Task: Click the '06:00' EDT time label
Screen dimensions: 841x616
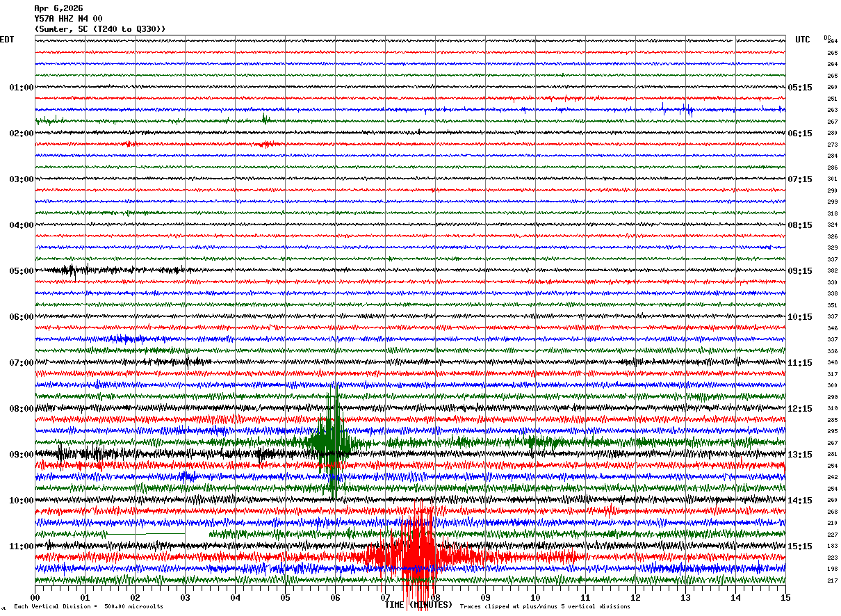Action: [22, 317]
